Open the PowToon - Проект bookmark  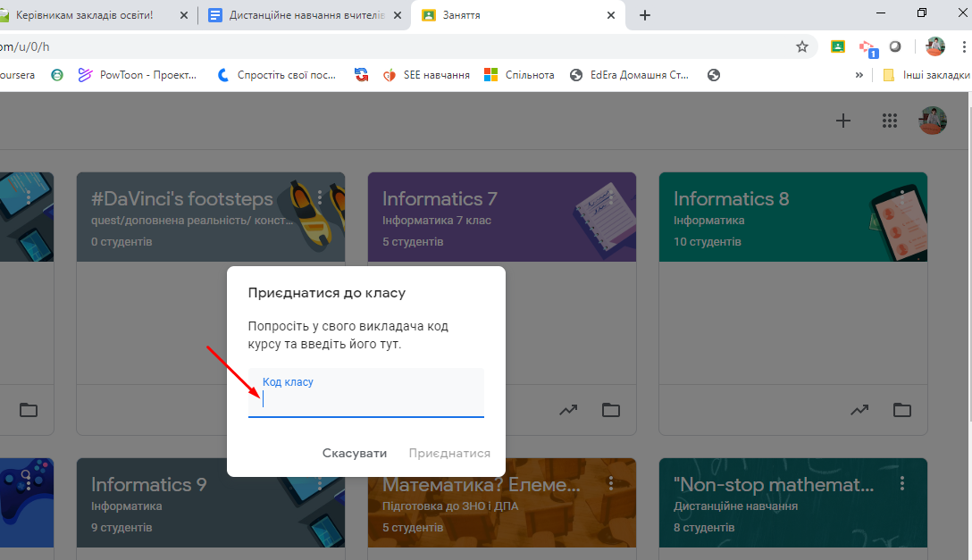point(138,75)
